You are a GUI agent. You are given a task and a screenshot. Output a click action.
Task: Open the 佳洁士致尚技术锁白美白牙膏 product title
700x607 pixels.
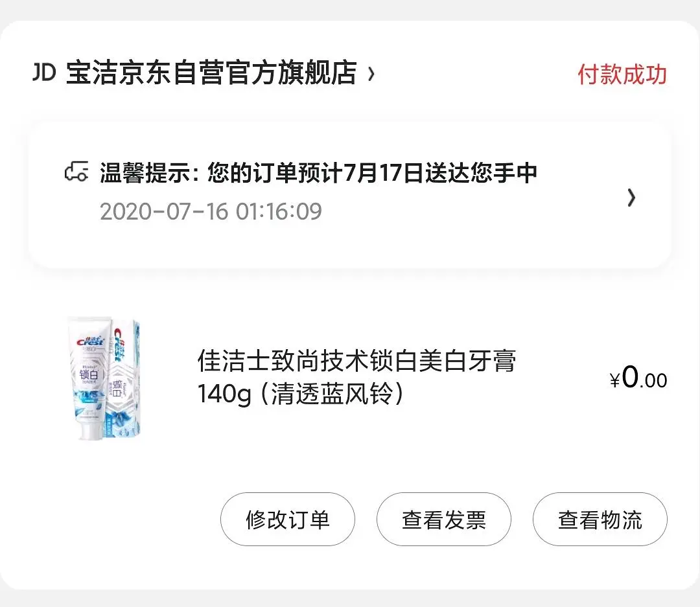[356, 361]
